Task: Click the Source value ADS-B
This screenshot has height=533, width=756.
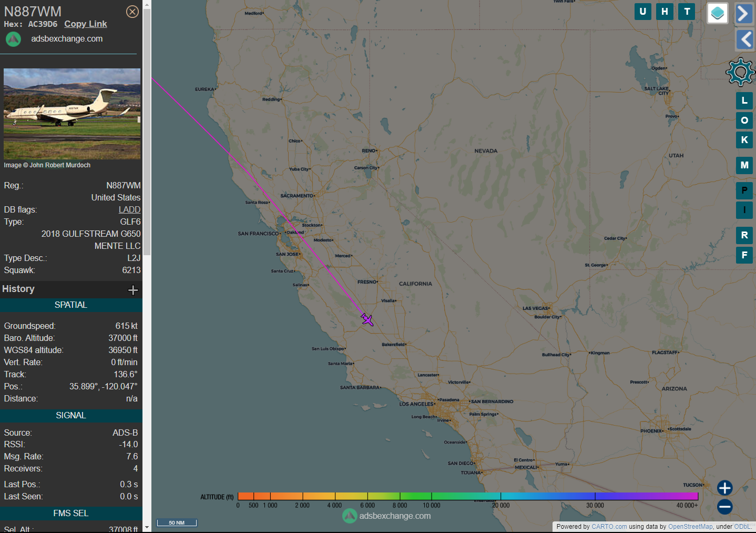Action: [x=125, y=433]
